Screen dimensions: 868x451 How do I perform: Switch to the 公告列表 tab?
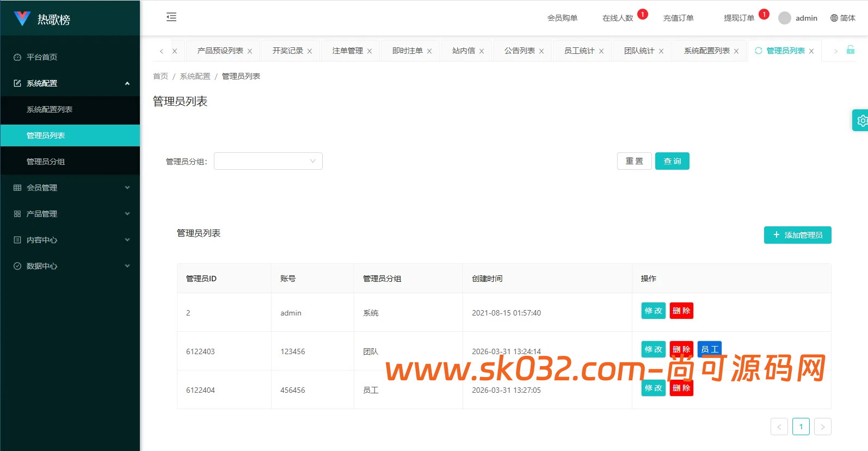point(519,51)
